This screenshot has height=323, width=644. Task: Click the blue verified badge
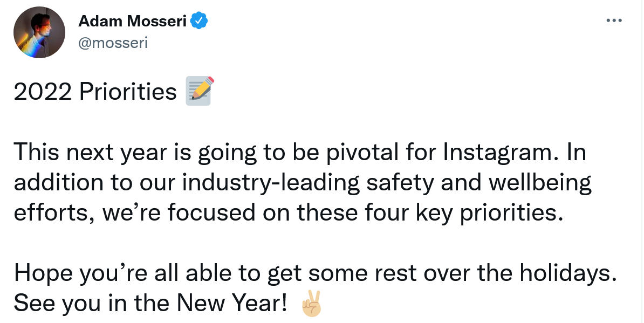click(199, 20)
